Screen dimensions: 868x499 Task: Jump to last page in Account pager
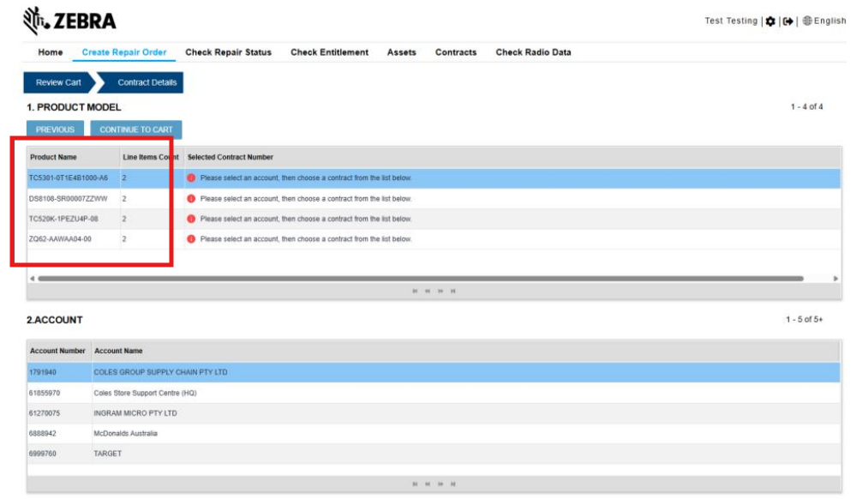click(452, 484)
